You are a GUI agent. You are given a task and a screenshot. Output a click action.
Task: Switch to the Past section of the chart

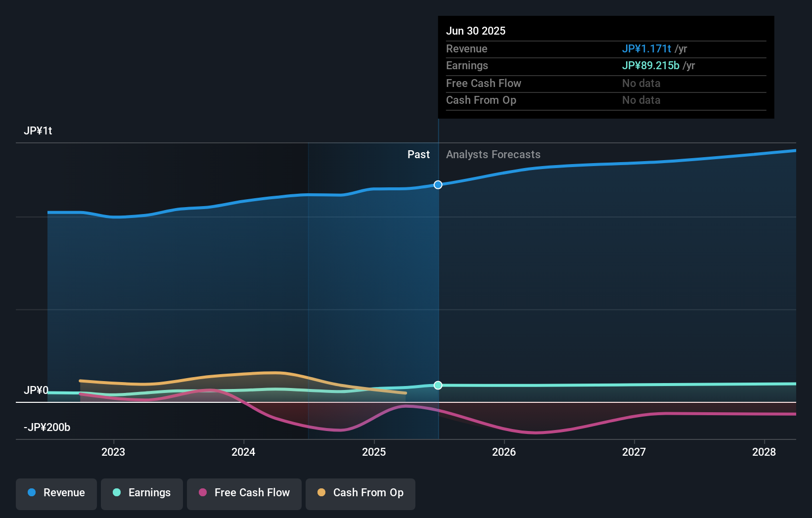coord(419,154)
